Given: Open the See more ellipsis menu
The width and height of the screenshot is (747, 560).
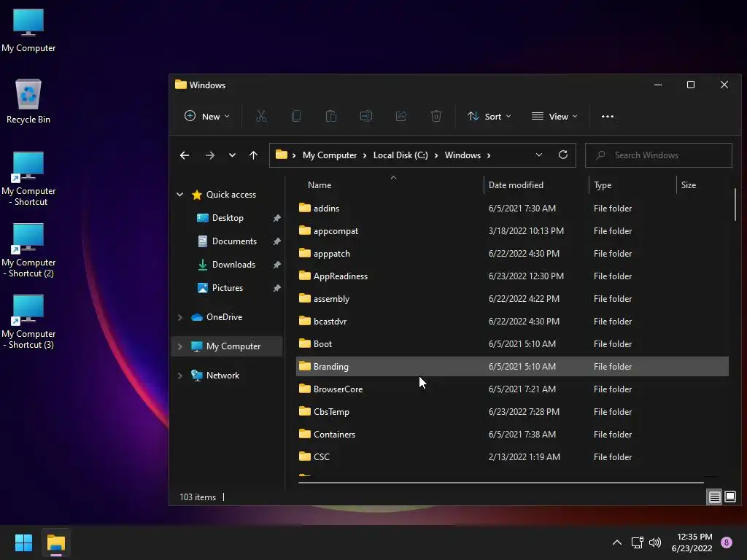Looking at the screenshot, I should 608,116.
